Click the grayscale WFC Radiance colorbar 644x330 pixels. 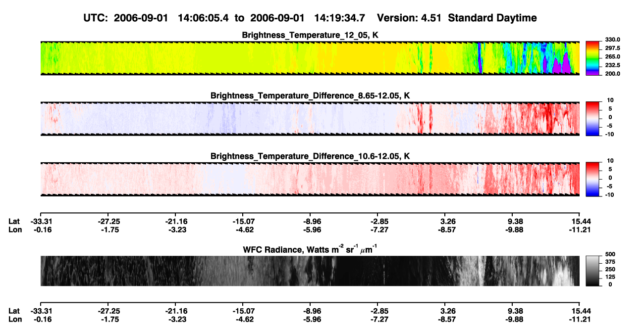click(x=592, y=271)
